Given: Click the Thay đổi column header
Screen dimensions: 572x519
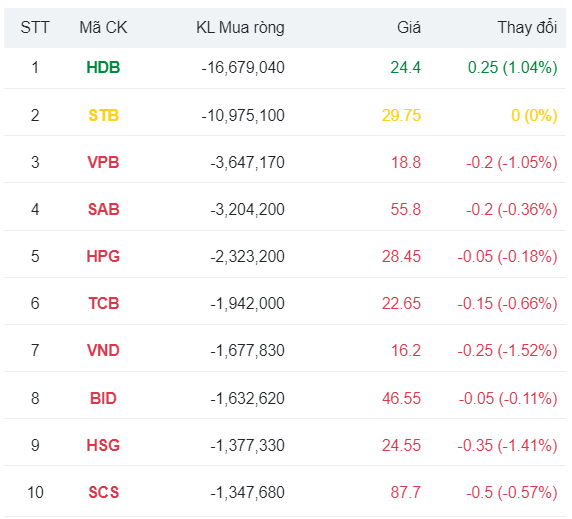Looking at the screenshot, I should [527, 27].
